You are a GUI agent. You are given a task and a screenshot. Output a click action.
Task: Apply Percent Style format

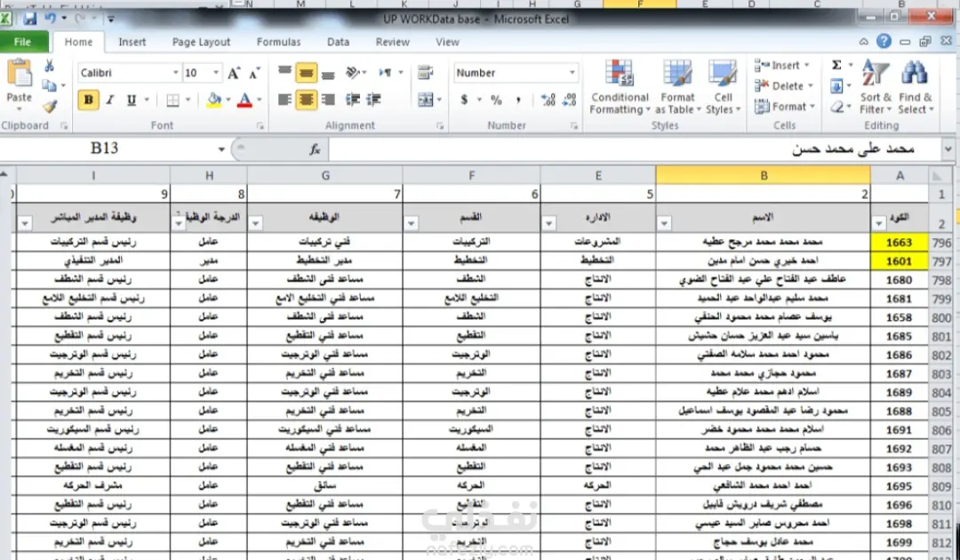(496, 100)
